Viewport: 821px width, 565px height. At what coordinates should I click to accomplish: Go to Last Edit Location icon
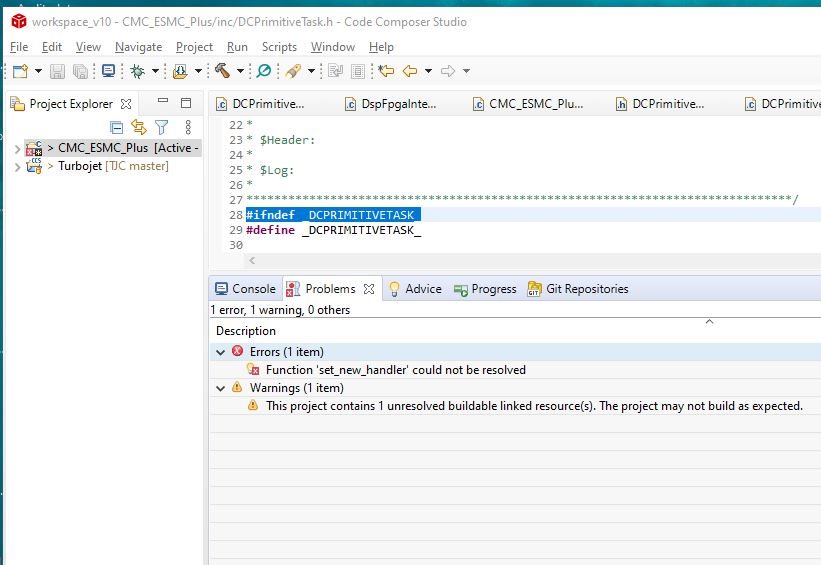tap(386, 71)
